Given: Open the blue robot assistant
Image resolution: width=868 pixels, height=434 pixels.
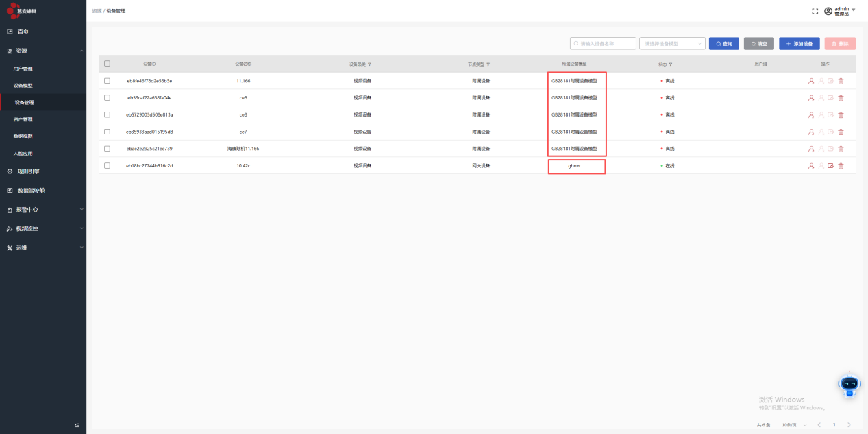Looking at the screenshot, I should 849,385.
